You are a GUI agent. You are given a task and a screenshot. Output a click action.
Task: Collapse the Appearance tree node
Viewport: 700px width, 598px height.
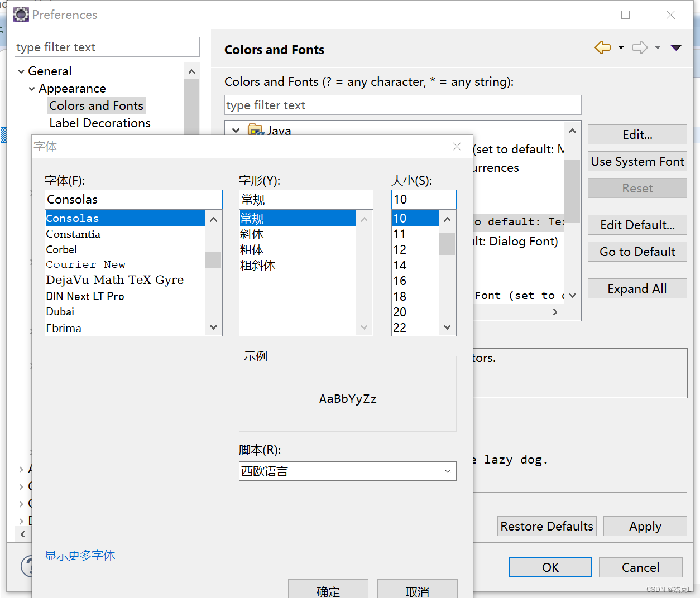pos(32,89)
